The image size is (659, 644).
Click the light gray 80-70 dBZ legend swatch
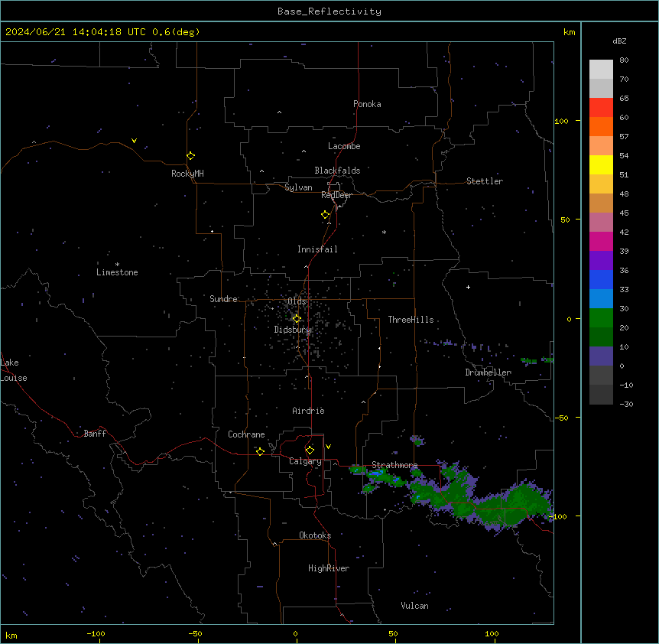tap(601, 70)
